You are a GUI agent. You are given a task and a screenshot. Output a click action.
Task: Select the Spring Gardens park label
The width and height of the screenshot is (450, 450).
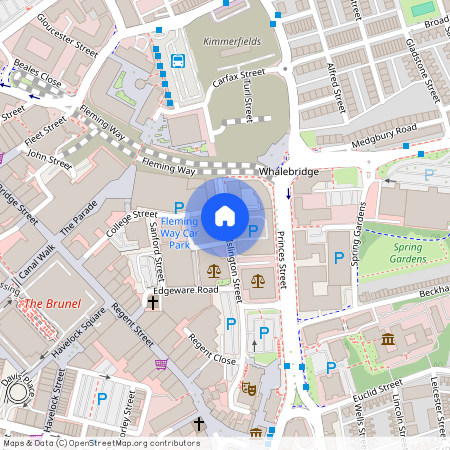[x=408, y=253]
